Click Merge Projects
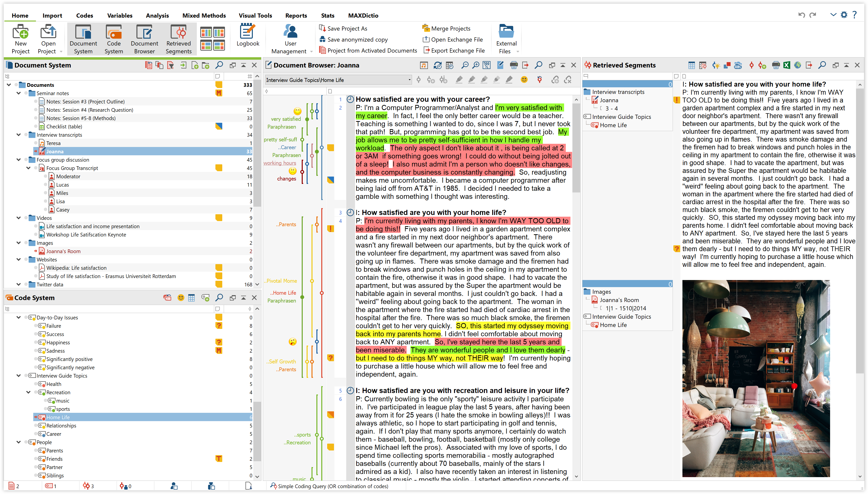Image resolution: width=868 pixels, height=494 pixels. coord(446,29)
